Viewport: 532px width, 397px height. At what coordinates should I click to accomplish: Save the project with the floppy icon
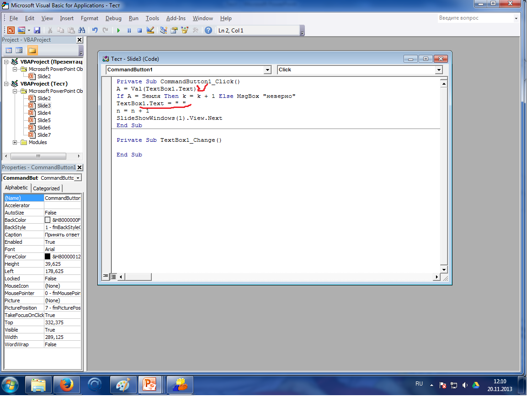coord(37,30)
